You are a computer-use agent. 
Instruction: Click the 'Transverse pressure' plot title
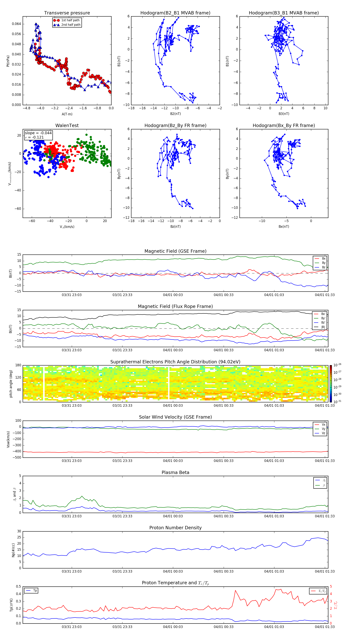pyautogui.click(x=67, y=13)
